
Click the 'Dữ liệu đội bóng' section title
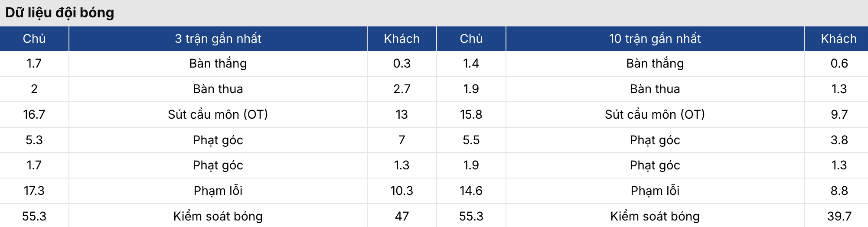pyautogui.click(x=59, y=13)
